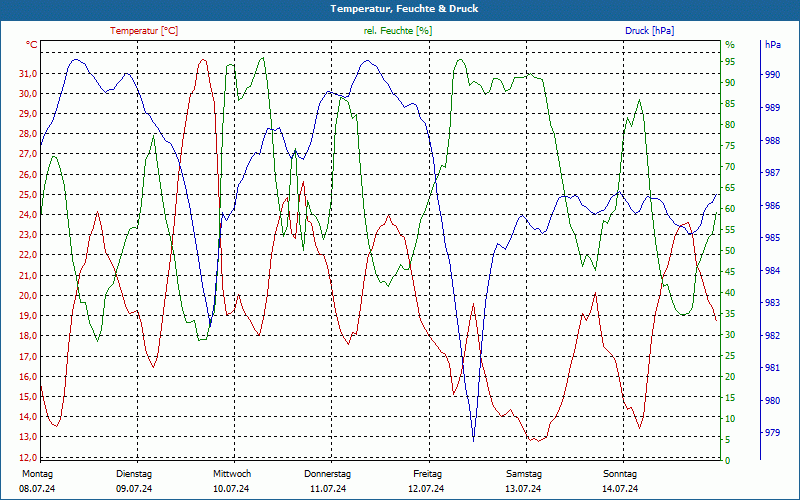Click the green '65' humidity axis tick
This screenshot has width=800, height=500.
(x=730, y=188)
